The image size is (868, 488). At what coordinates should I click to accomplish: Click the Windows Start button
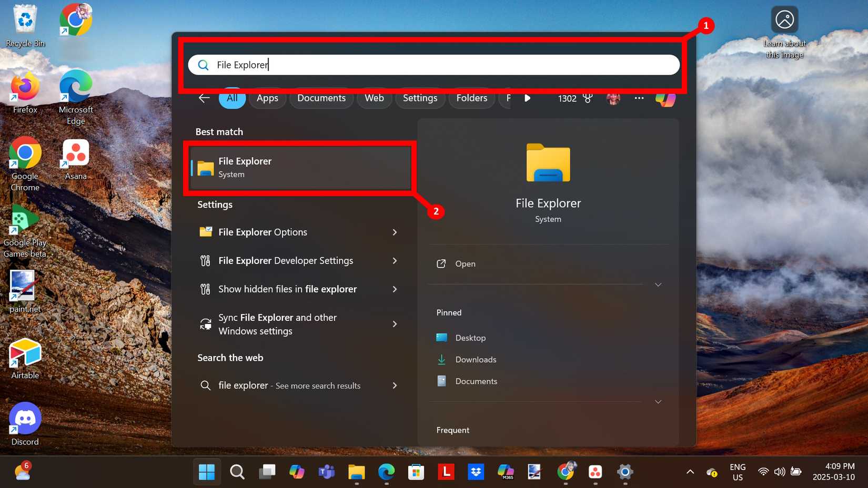click(207, 472)
